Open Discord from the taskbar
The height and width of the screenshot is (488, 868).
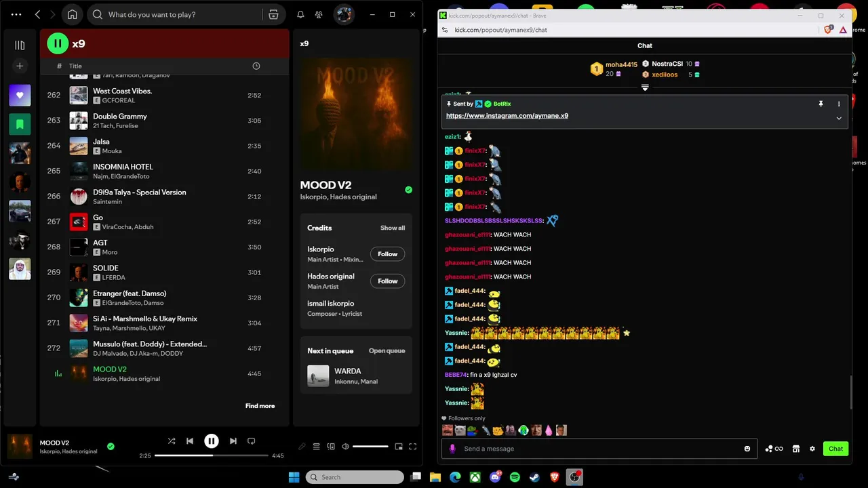coord(495,477)
